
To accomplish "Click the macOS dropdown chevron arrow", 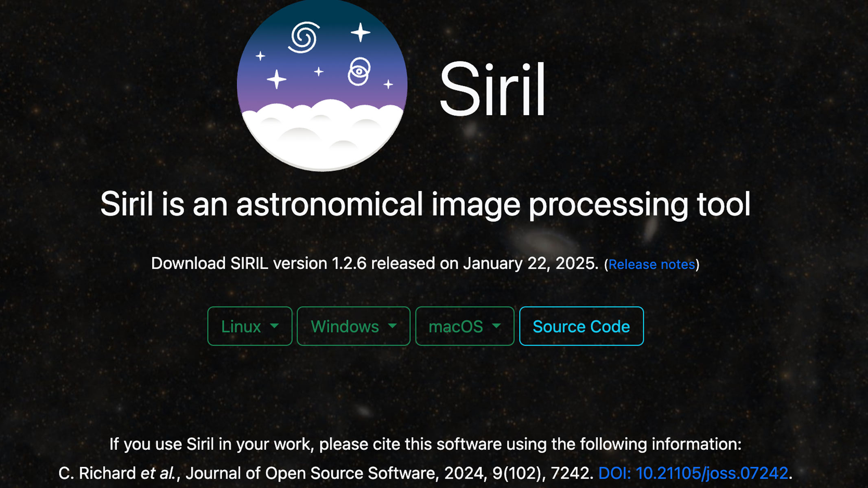I will [x=496, y=326].
